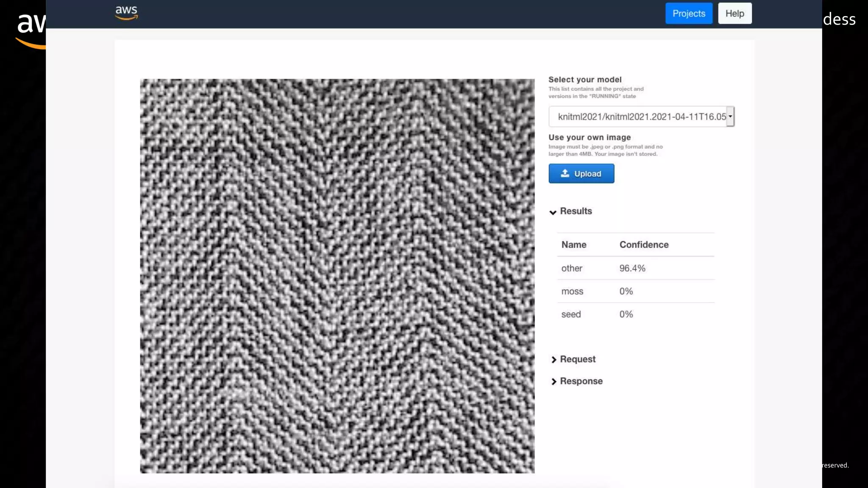
Task: Expand the Request section
Action: click(x=577, y=359)
